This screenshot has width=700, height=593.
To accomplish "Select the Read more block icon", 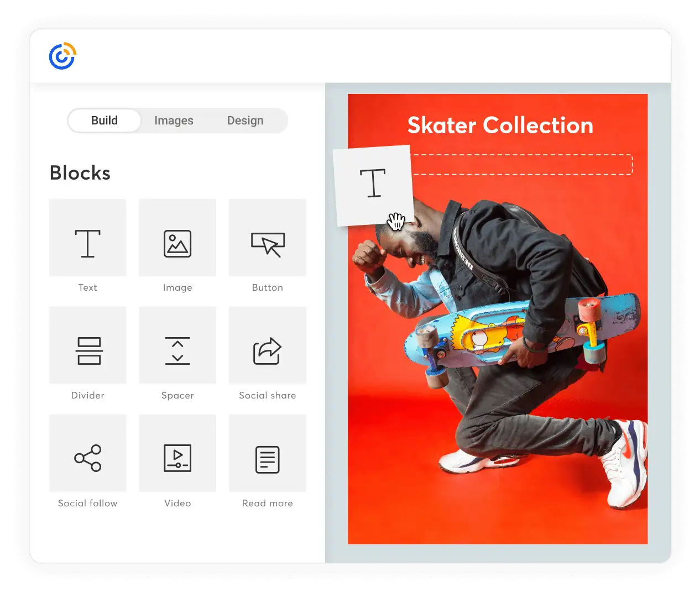I will [x=267, y=453].
